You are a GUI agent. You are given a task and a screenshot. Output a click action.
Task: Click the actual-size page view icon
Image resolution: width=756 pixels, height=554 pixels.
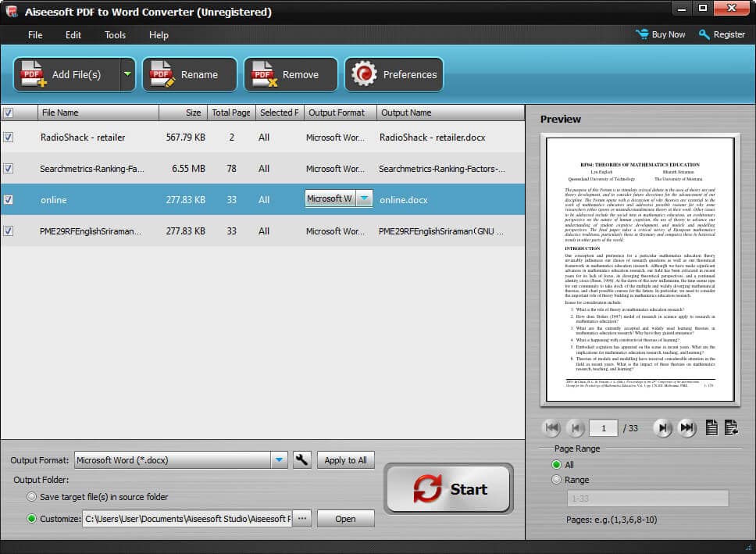(711, 427)
